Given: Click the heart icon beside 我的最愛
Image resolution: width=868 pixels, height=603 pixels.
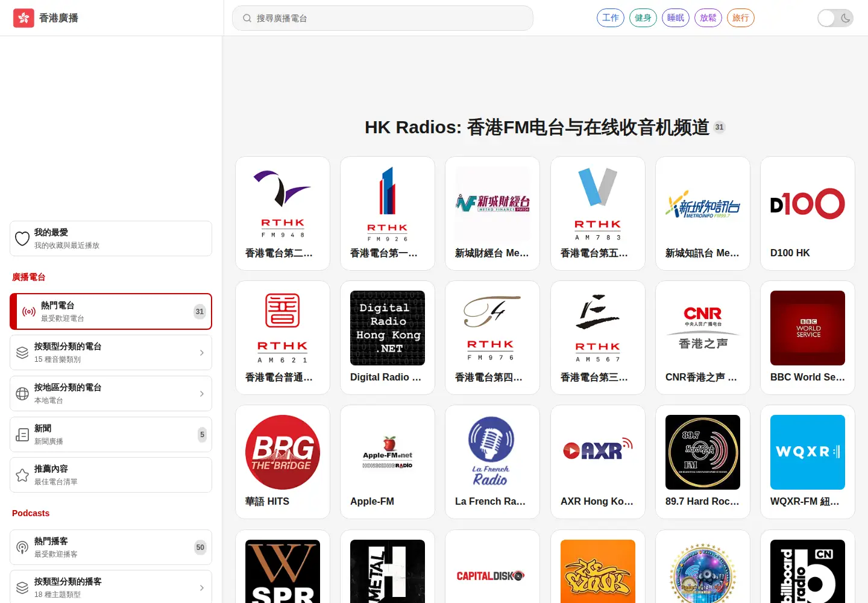Looking at the screenshot, I should tap(22, 239).
